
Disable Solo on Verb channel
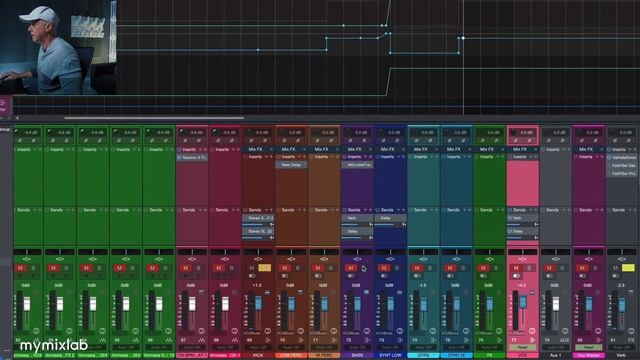pos(628,268)
